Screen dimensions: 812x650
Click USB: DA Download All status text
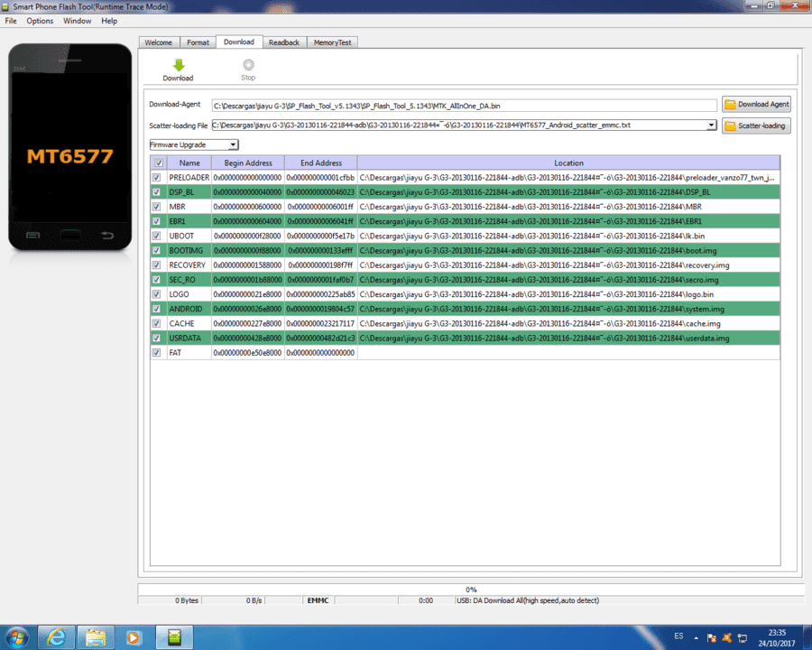528,600
